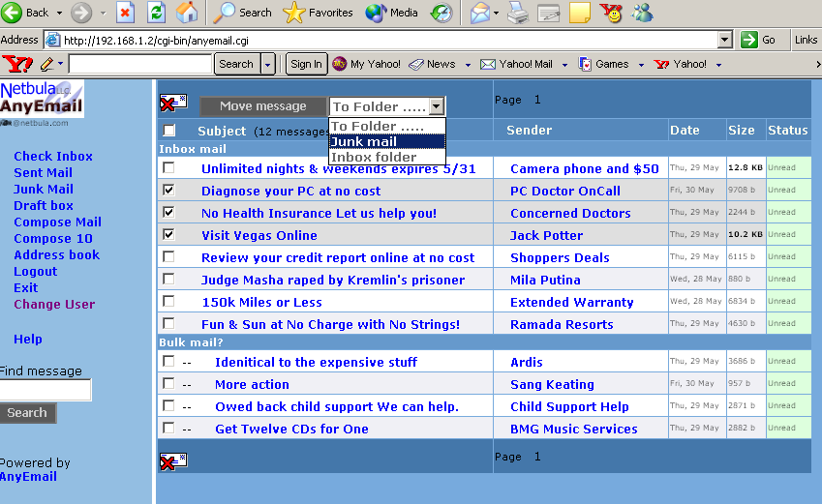
Task: Uncheck the Visit Vegas Online checkbox
Action: (x=168, y=234)
